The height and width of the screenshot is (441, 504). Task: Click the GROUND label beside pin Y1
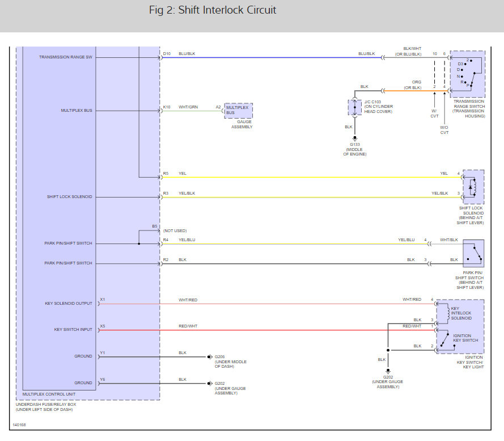click(83, 356)
